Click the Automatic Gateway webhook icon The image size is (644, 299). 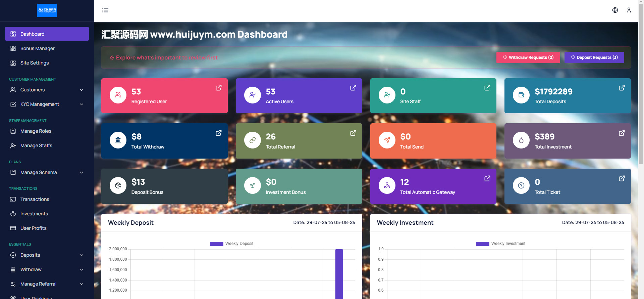pos(387,185)
